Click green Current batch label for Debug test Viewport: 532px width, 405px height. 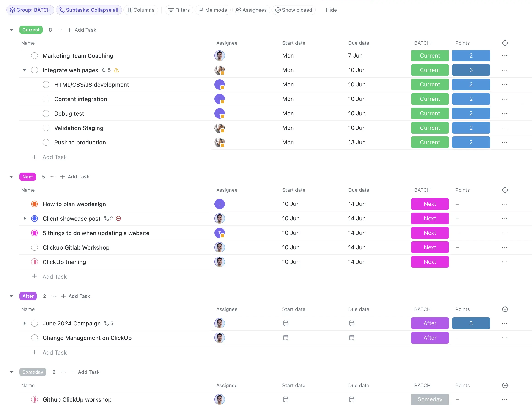[x=430, y=114]
